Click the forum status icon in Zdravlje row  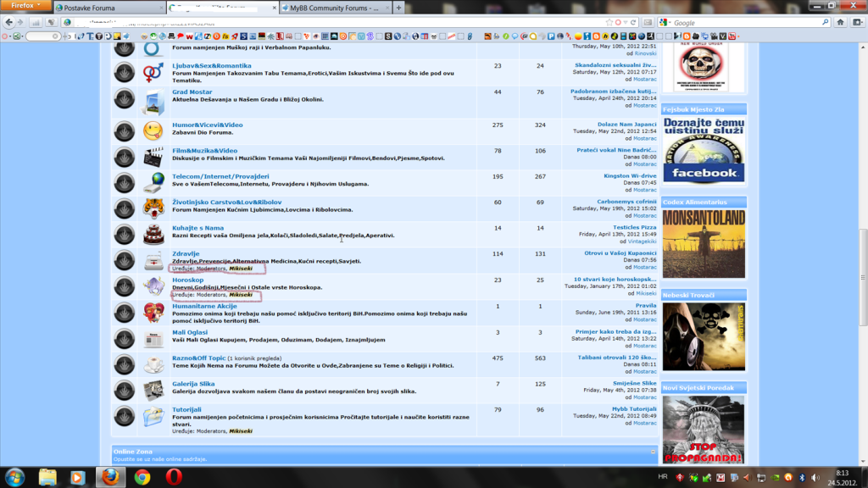coord(125,260)
